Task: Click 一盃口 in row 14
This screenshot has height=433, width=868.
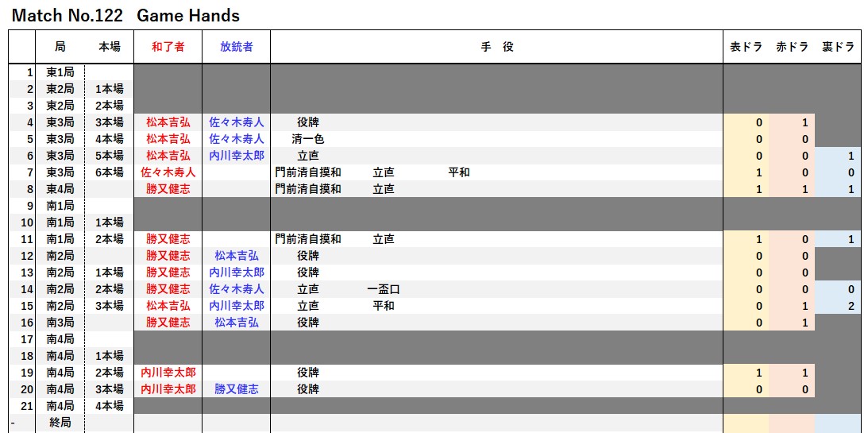Action: coord(383,289)
